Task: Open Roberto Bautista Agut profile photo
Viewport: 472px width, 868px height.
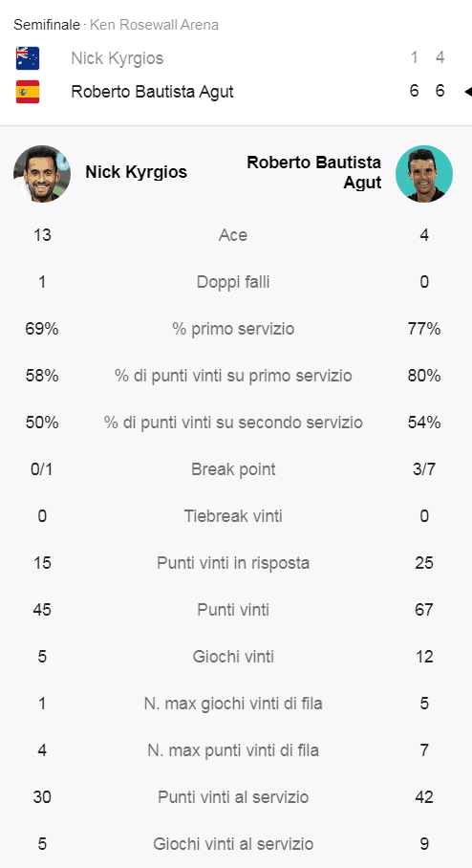Action: 424,173
